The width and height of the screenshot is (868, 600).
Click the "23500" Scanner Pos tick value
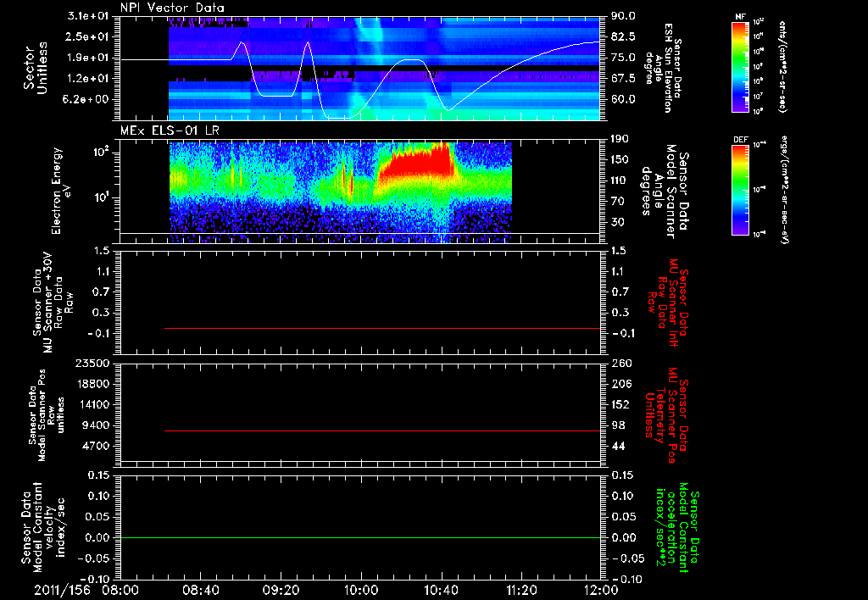click(x=93, y=363)
